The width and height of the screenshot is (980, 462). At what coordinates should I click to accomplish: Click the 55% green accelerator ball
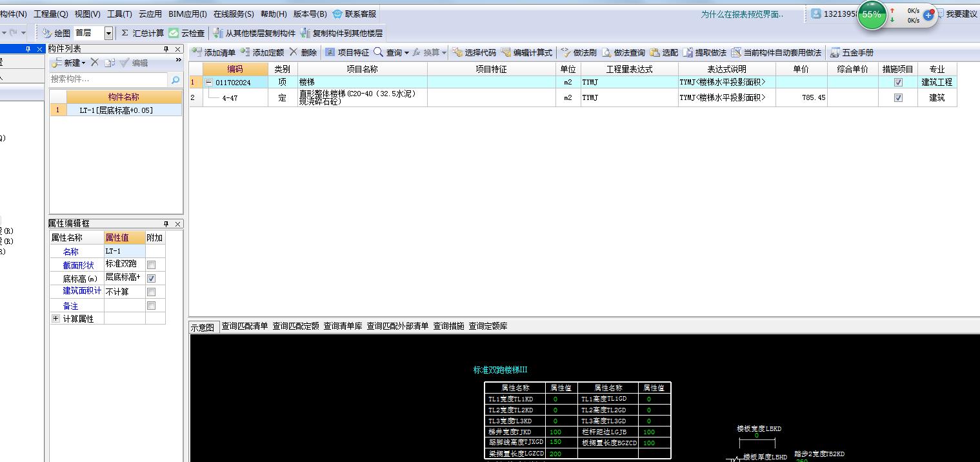pyautogui.click(x=872, y=14)
